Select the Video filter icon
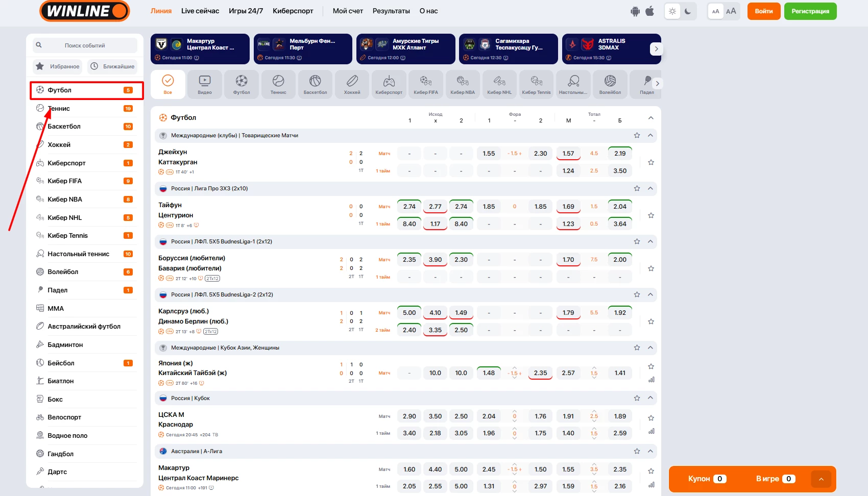Screen dimensions: 868x496 (x=205, y=84)
